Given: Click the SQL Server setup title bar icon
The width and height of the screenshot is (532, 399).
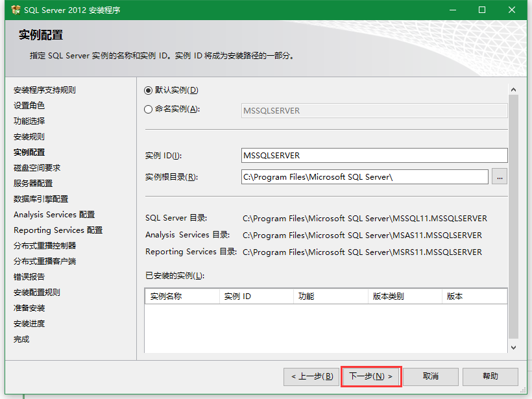Looking at the screenshot, I should tap(16, 10).
